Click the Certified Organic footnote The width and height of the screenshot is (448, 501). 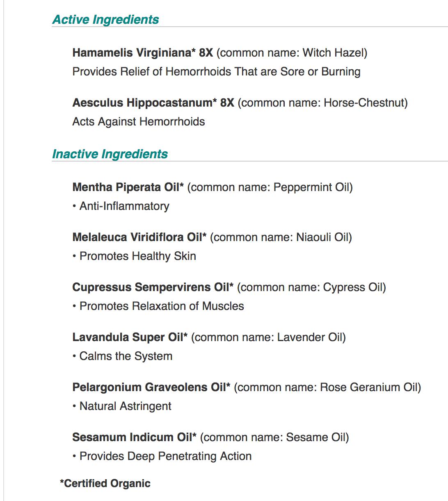[105, 484]
